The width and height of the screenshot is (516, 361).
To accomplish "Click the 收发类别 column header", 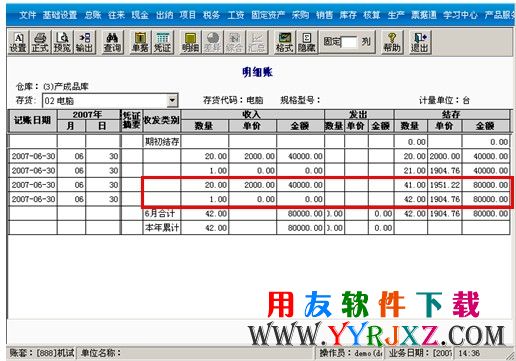I will (162, 120).
